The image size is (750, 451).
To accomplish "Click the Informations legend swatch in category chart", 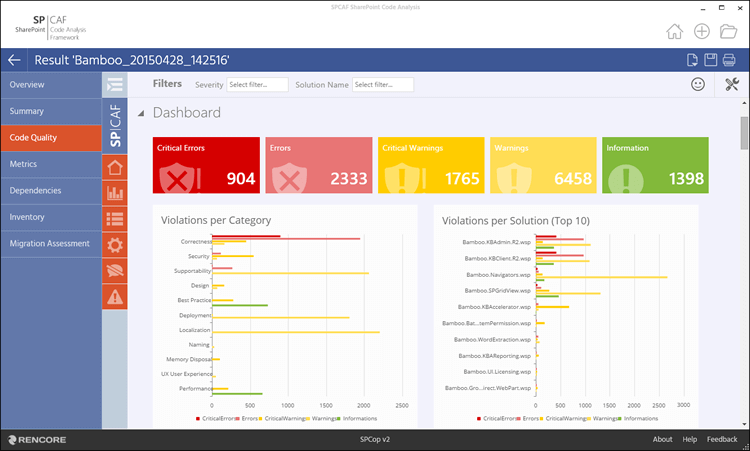I will (x=339, y=418).
